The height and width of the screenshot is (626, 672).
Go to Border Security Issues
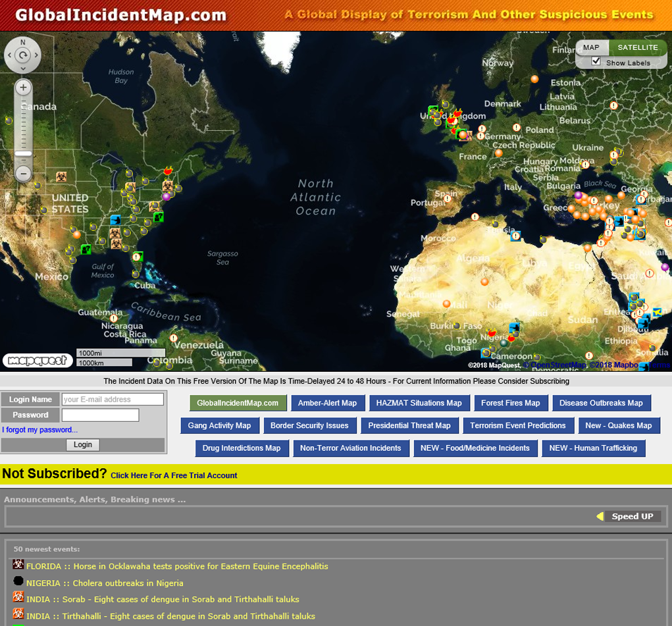[309, 425]
